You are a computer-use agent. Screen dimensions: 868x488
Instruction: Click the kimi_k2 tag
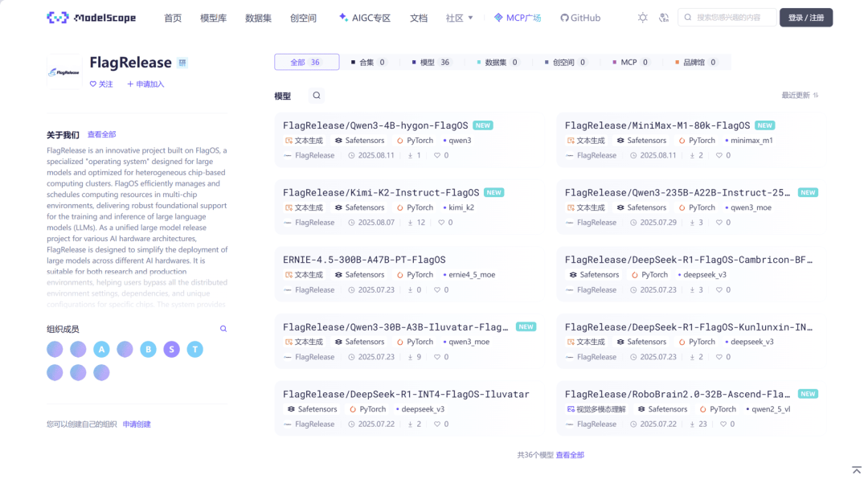(459, 207)
